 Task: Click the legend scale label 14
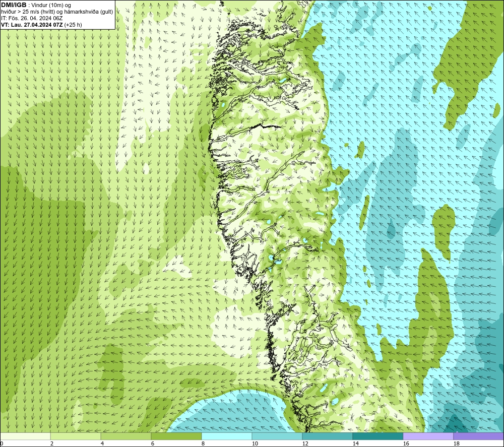(x=355, y=444)
